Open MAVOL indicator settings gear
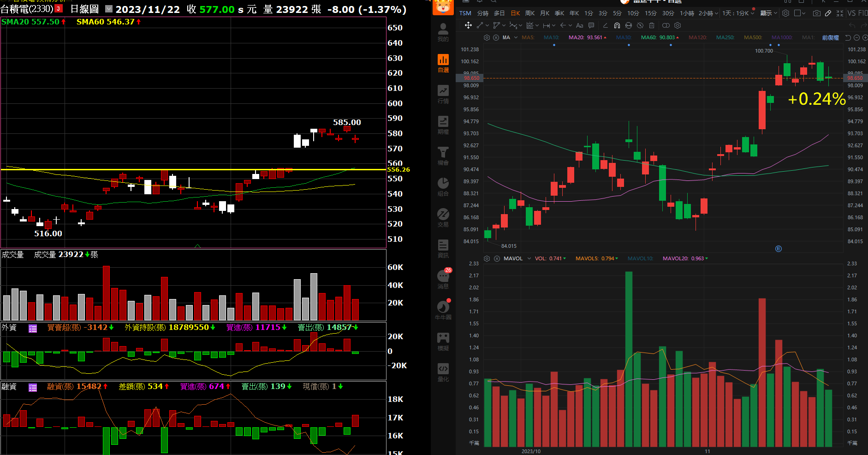The width and height of the screenshot is (868, 455). click(x=487, y=258)
